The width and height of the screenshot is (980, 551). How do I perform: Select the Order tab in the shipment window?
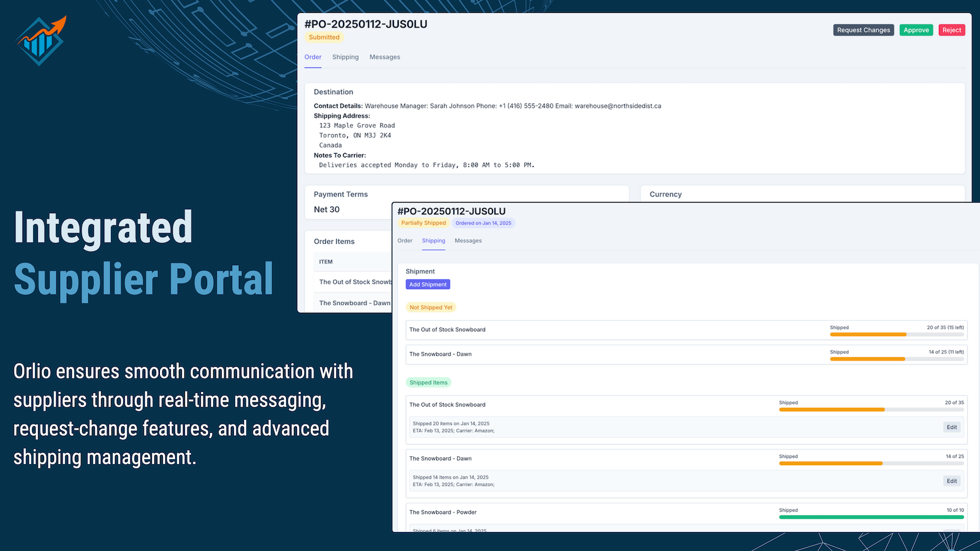point(405,241)
